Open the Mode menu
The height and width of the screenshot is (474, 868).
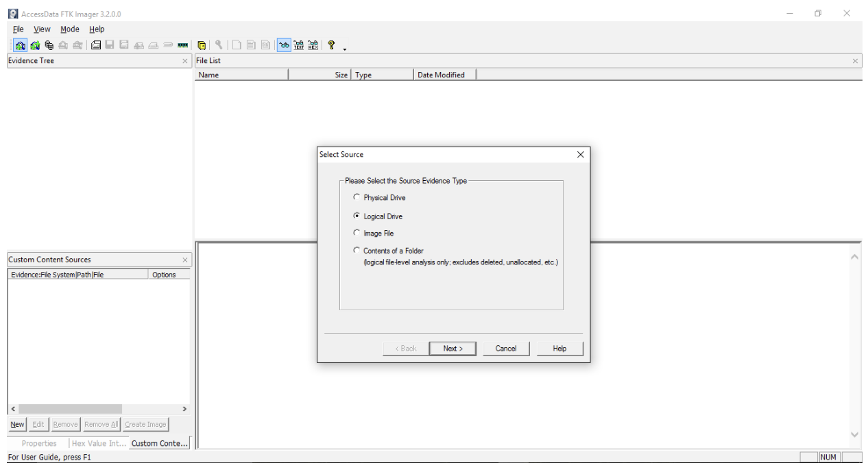point(70,29)
